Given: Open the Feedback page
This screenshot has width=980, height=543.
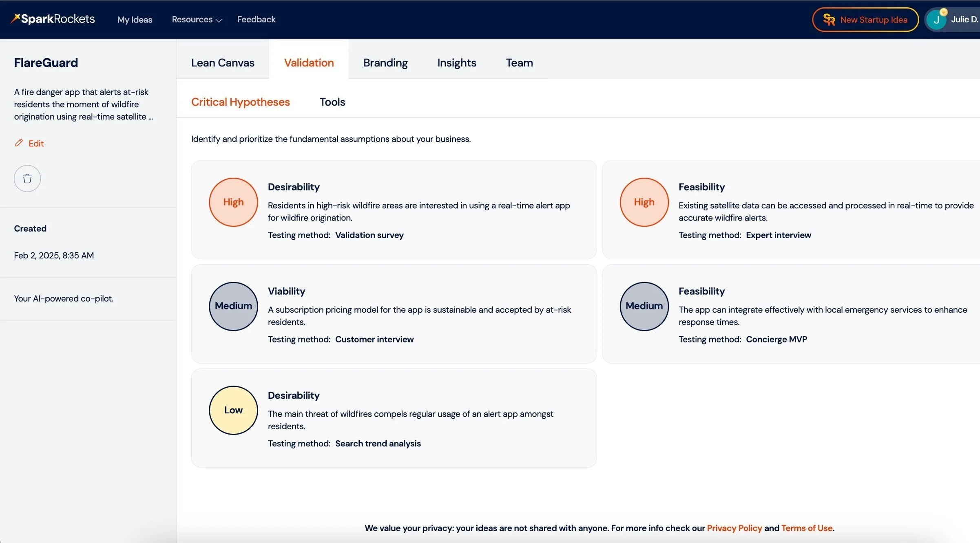Looking at the screenshot, I should click(256, 20).
